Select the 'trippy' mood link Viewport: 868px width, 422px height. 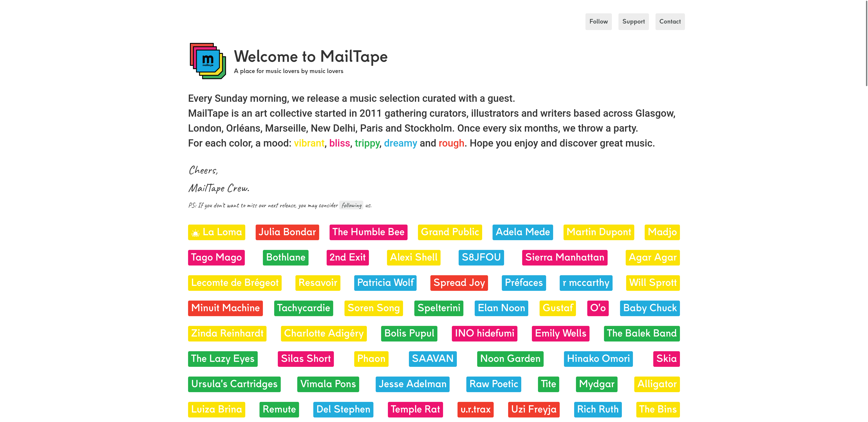367,143
